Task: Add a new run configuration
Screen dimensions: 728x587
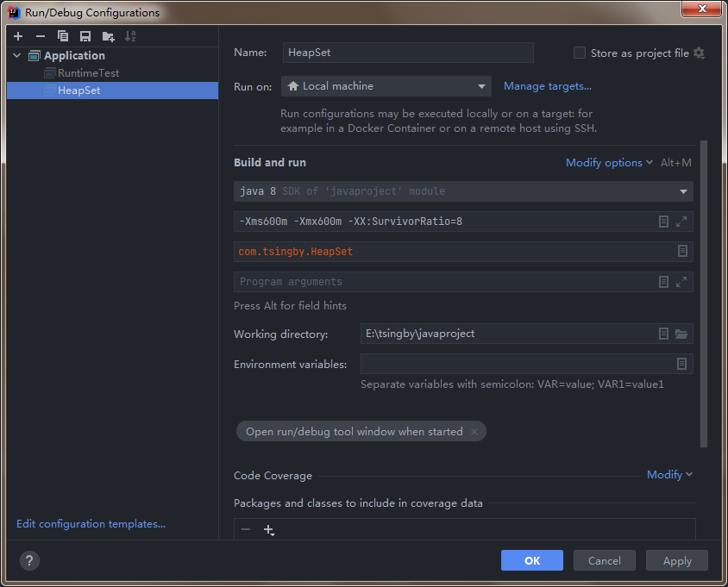Action: (x=18, y=36)
